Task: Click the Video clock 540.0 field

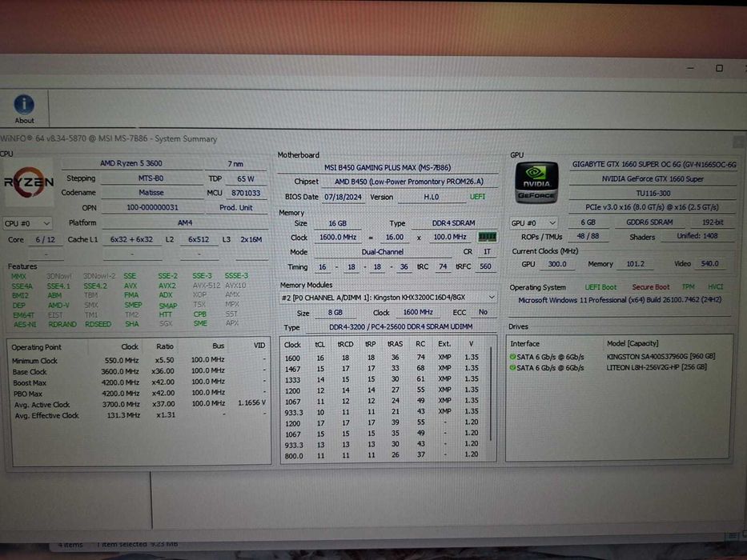Action: click(x=709, y=264)
